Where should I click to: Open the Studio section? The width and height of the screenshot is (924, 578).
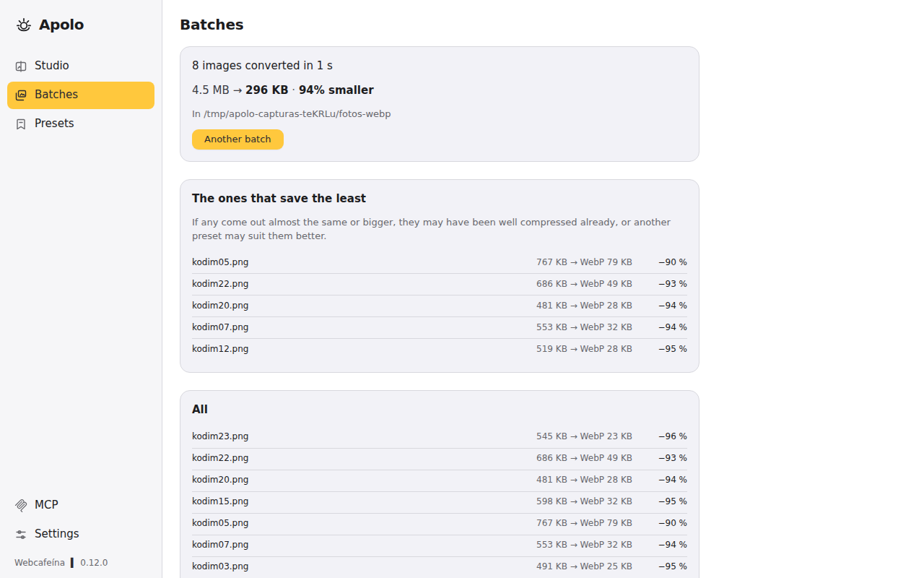(81, 66)
